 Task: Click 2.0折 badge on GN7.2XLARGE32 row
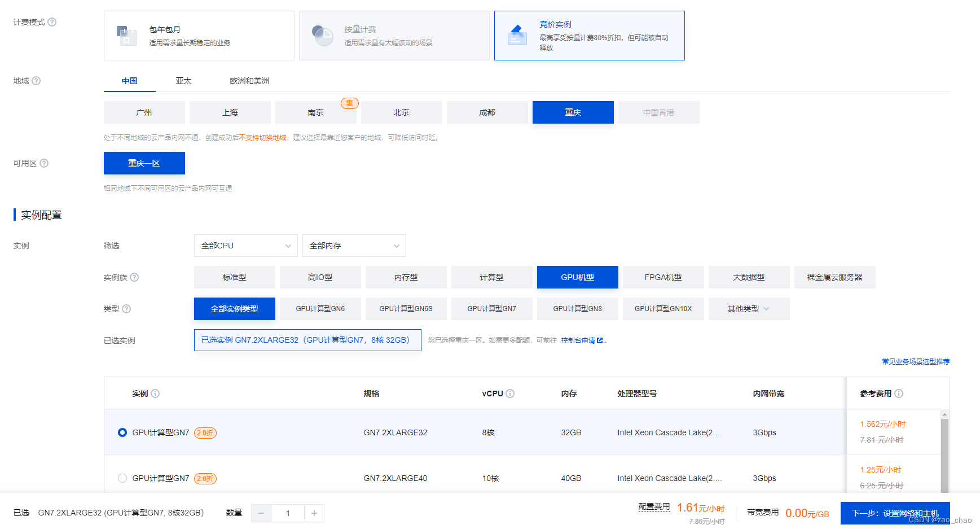[x=205, y=433]
